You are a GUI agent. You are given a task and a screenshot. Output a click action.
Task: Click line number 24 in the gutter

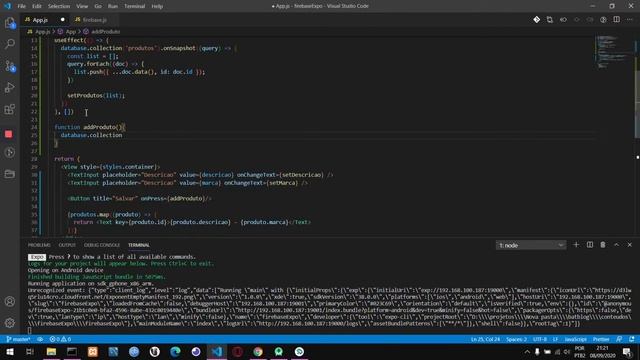point(34,127)
